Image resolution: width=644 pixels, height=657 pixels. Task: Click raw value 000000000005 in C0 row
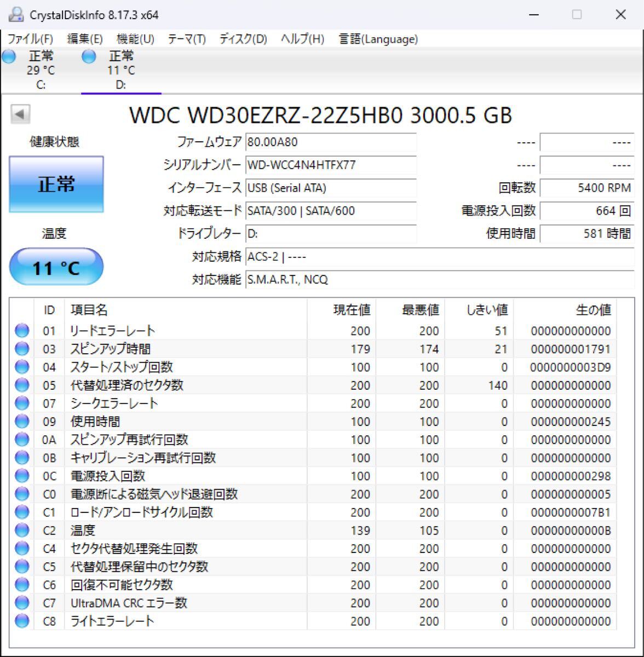coord(571,494)
